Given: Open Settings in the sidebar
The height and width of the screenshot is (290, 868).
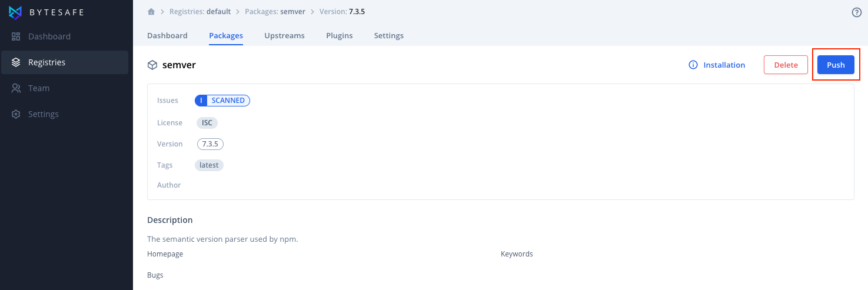Looking at the screenshot, I should click(65, 114).
